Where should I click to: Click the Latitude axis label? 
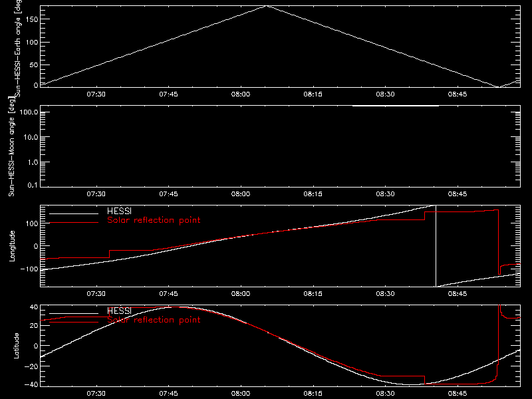[x=16, y=346]
